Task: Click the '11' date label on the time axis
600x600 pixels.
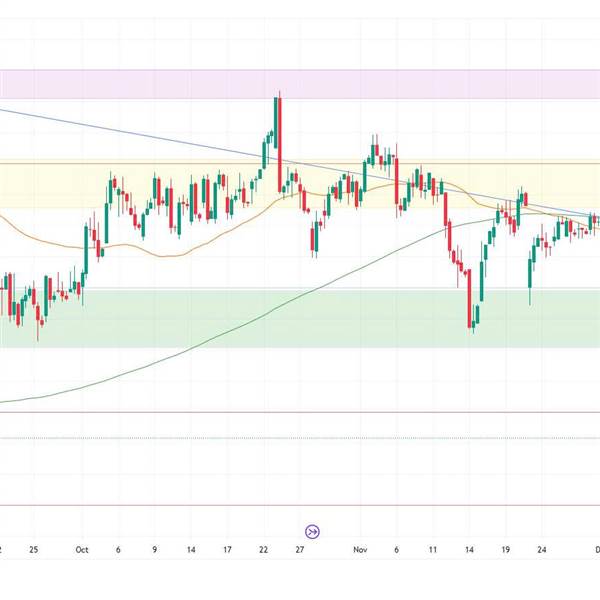Action: [x=433, y=549]
